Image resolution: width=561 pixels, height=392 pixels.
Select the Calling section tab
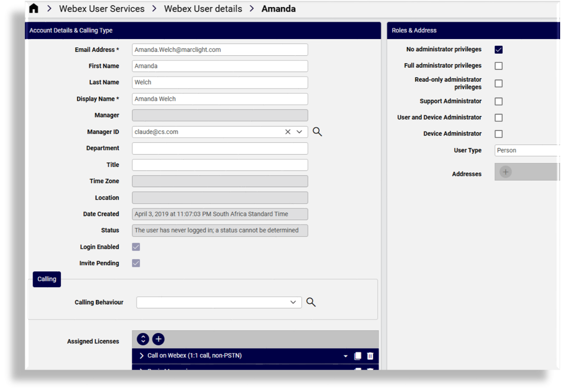pyautogui.click(x=46, y=279)
